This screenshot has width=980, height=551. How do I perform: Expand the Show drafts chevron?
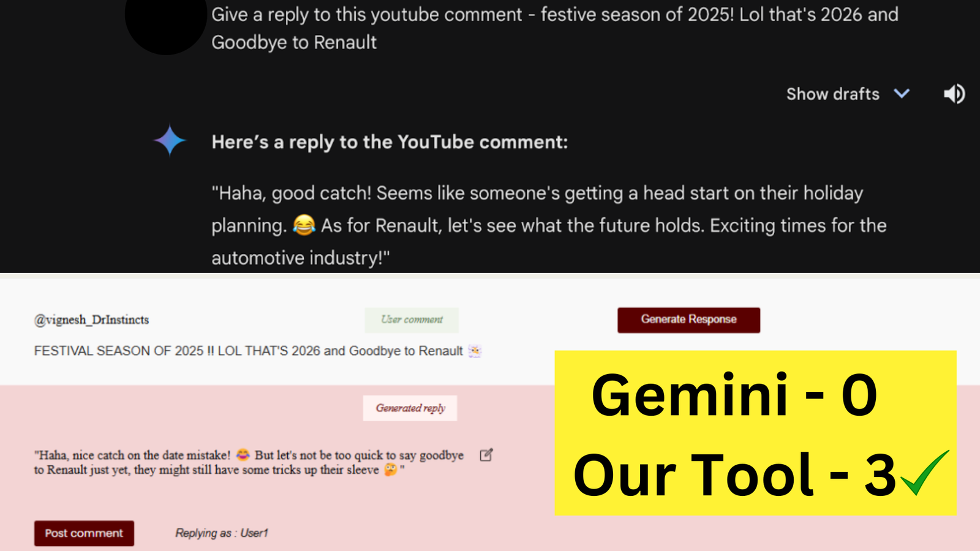[902, 94]
